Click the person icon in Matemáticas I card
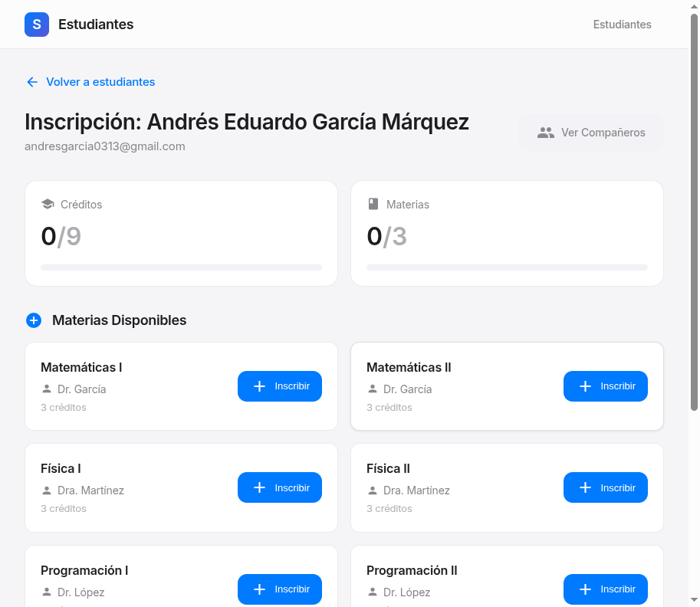This screenshot has height=607, width=700. coord(47,389)
